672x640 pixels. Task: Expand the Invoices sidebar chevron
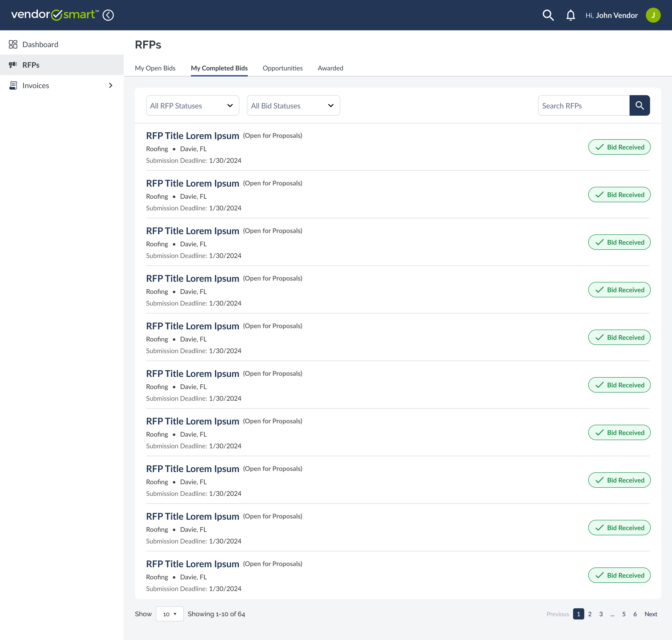click(x=110, y=85)
